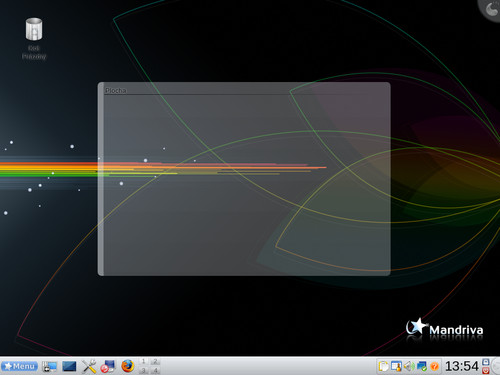Image resolution: width=500 pixels, height=375 pixels.
Task: Open the network status tray icon
Action: (x=421, y=366)
